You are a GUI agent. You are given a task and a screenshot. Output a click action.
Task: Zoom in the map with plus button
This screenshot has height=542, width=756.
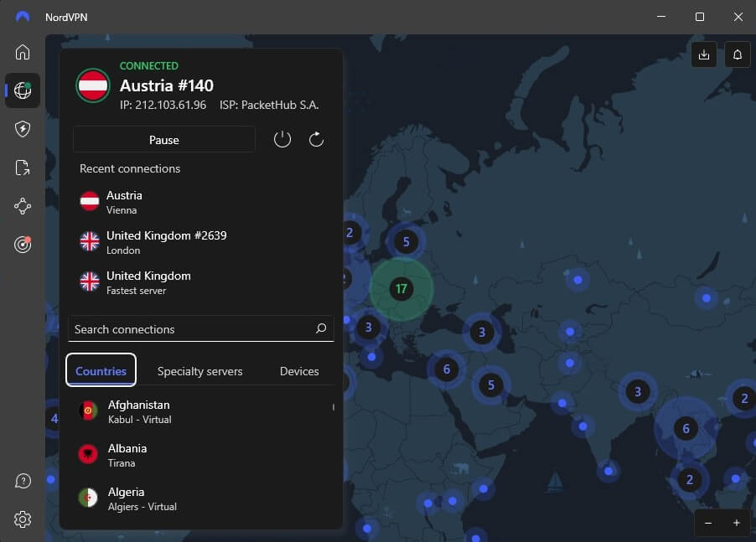tap(736, 523)
